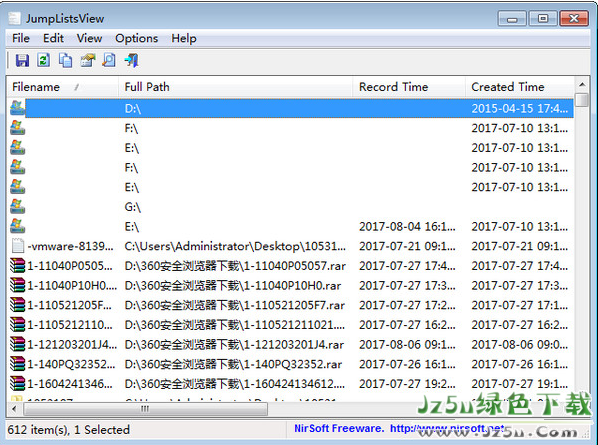
Task: Click the vertical scrollbar up arrow
Action: pyautogui.click(x=582, y=84)
